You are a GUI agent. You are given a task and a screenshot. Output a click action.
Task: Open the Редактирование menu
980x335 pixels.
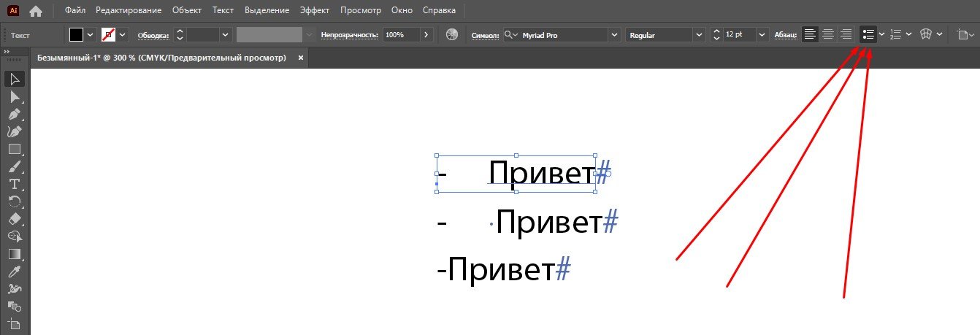pos(130,11)
